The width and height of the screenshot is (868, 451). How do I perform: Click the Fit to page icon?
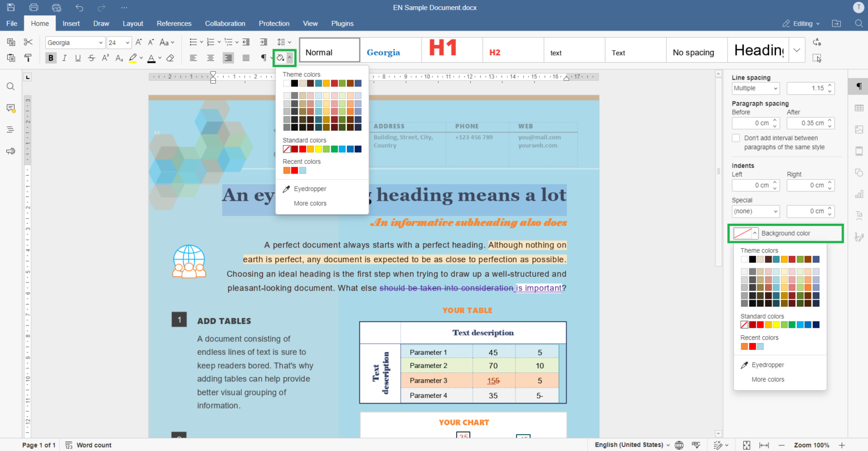[747, 445]
